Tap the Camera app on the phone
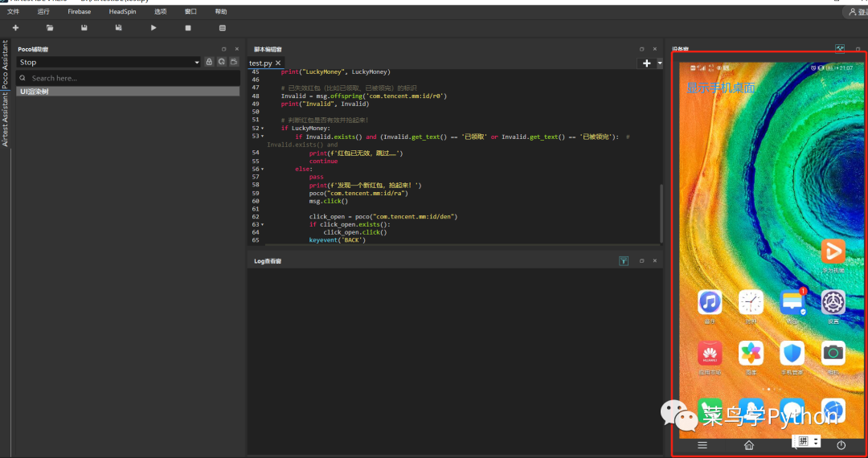The width and height of the screenshot is (868, 458). tap(833, 354)
